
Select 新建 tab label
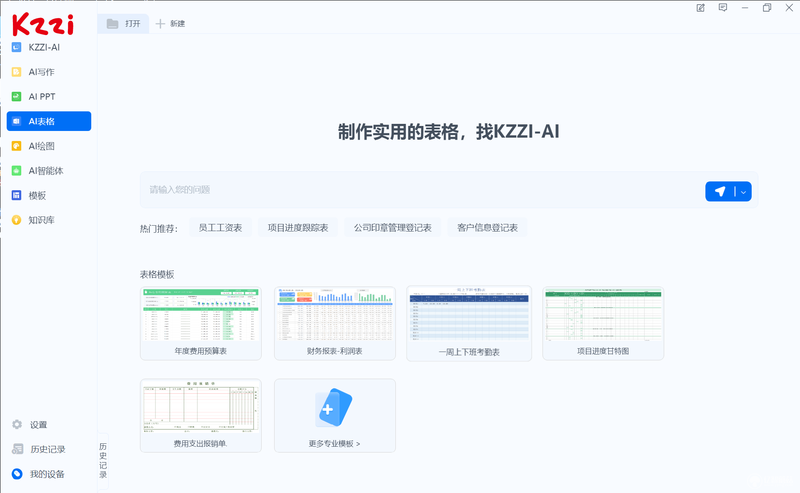coord(178,23)
